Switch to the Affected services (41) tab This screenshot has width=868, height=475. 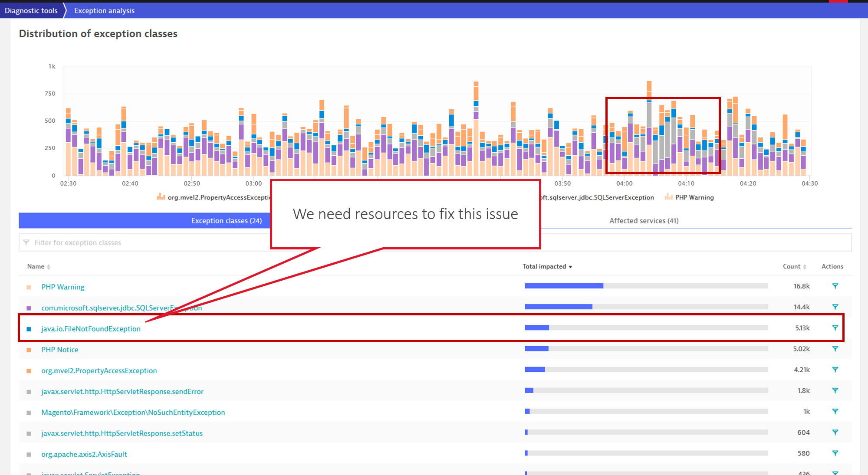pos(644,220)
